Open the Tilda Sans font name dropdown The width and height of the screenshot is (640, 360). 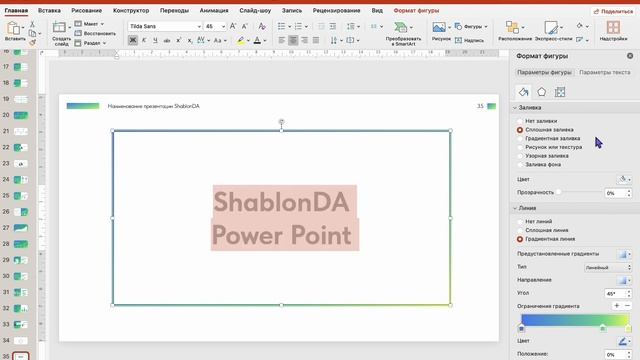point(199,27)
